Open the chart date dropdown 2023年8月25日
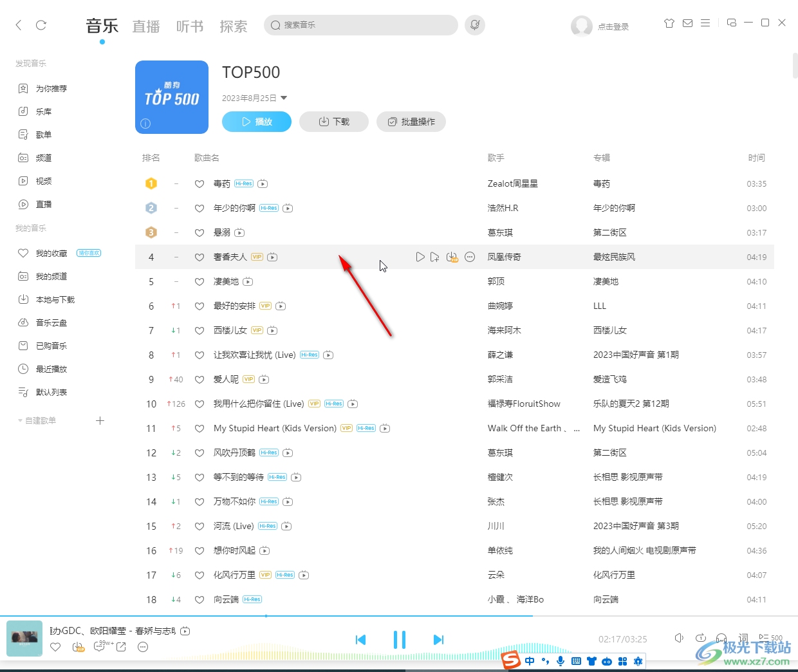This screenshot has width=798, height=672. (255, 98)
